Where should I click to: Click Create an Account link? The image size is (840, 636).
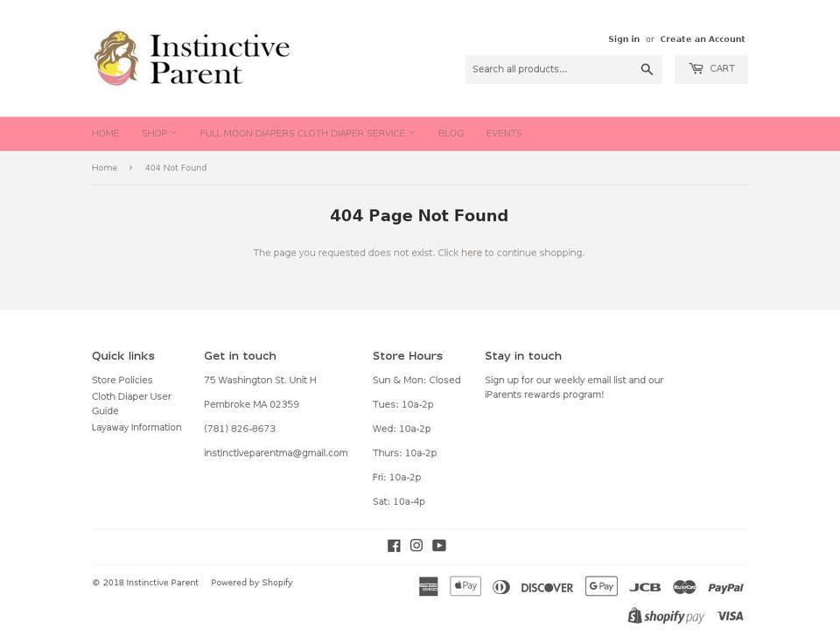[x=703, y=39]
